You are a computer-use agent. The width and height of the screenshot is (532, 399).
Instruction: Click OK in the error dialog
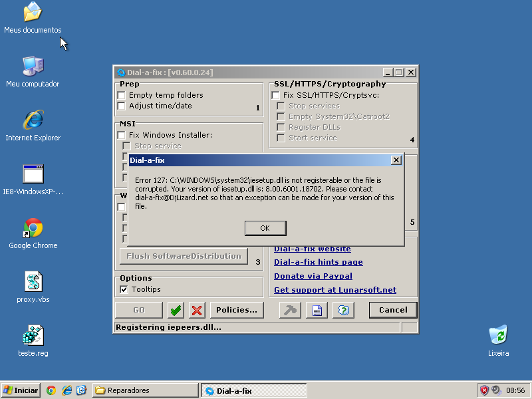click(265, 228)
